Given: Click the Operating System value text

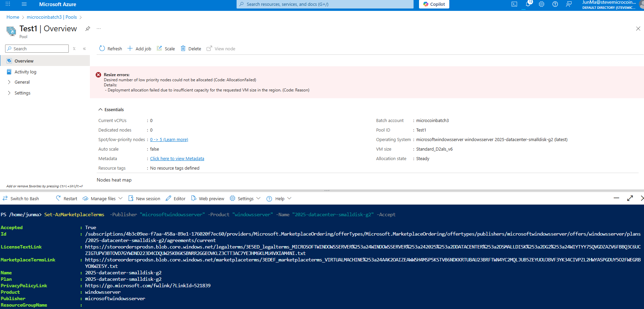Looking at the screenshot, I should [492, 140].
